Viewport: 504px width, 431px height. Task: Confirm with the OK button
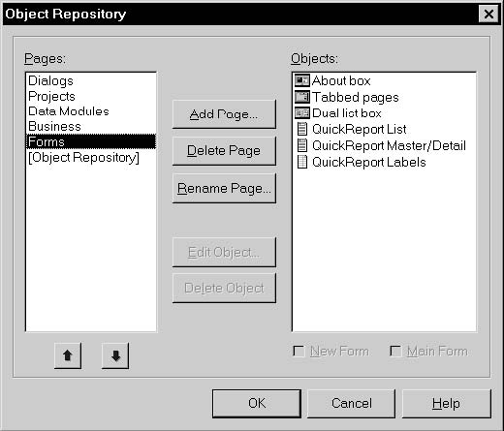[257, 403]
